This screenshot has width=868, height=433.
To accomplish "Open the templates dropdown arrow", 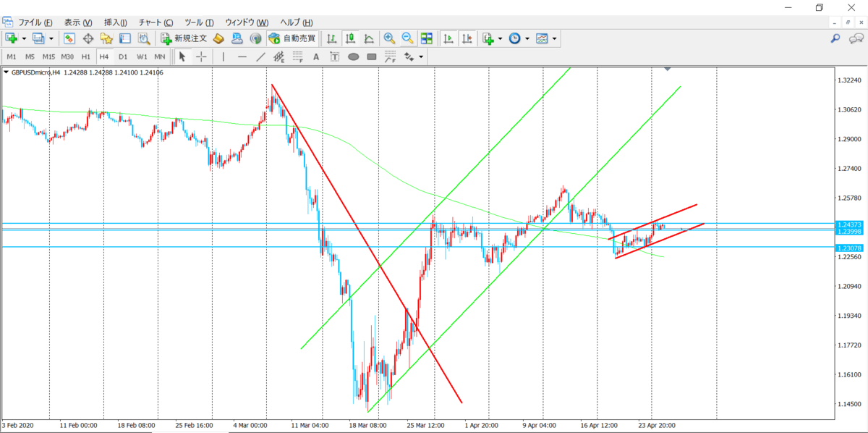I will coord(554,38).
